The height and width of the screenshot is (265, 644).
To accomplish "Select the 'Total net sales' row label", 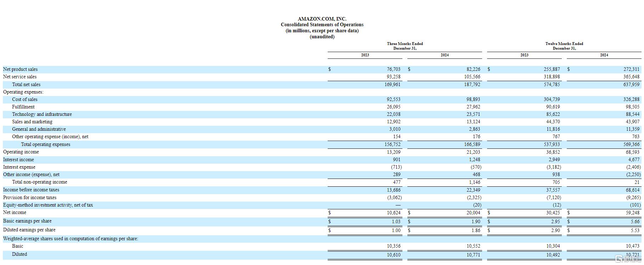I will (26, 85).
